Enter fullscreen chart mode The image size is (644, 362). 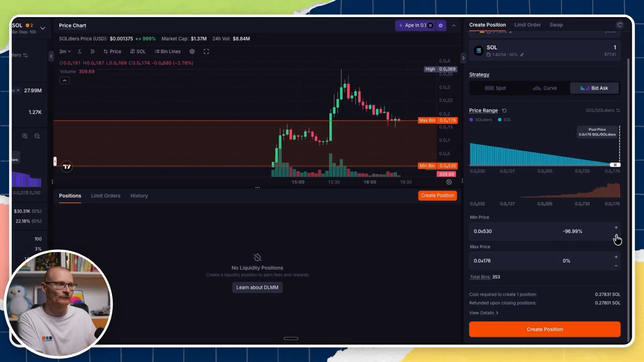click(206, 51)
